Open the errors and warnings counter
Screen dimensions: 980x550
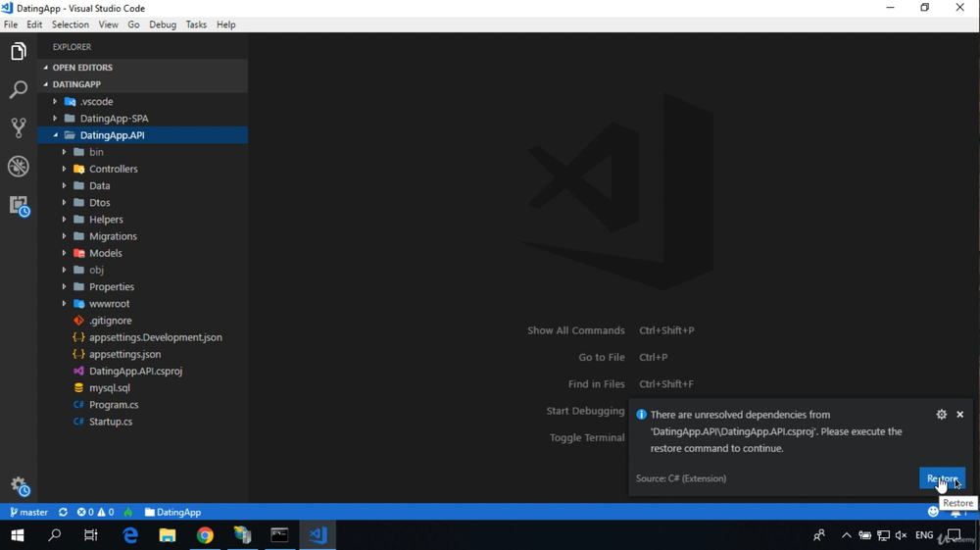95,512
